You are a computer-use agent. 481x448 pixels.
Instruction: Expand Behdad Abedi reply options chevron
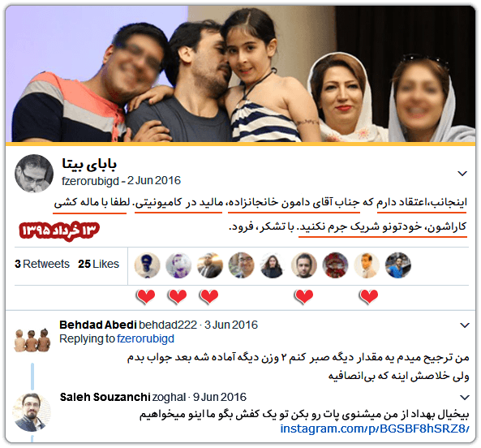tap(465, 325)
